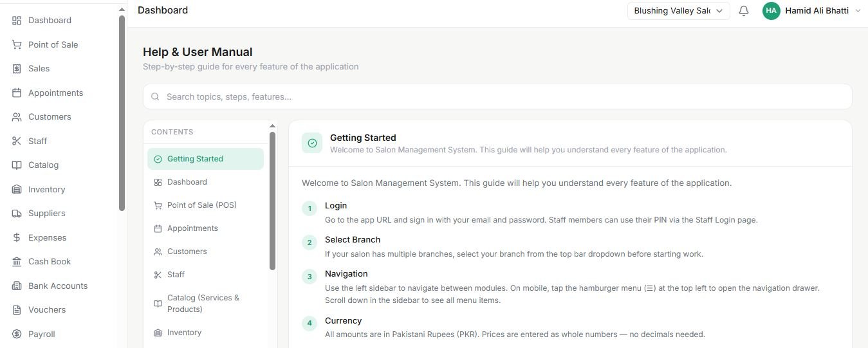868x348 pixels.
Task: Click the Catalog book icon in contents list
Action: (158, 304)
